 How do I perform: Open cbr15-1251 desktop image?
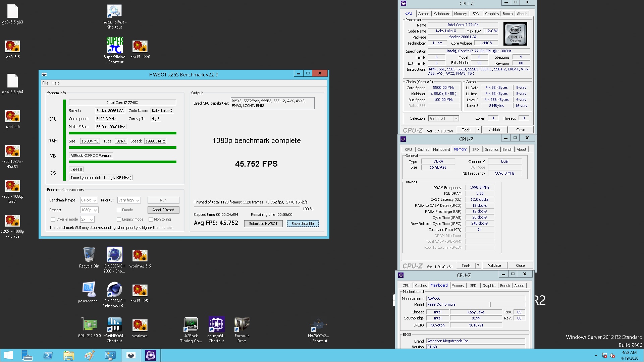coord(140,294)
